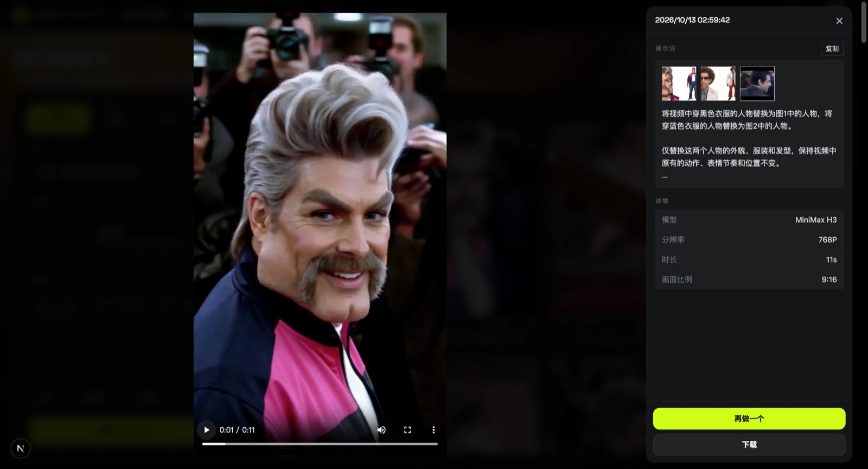Open video more options menu
The width and height of the screenshot is (868, 469).
433,430
